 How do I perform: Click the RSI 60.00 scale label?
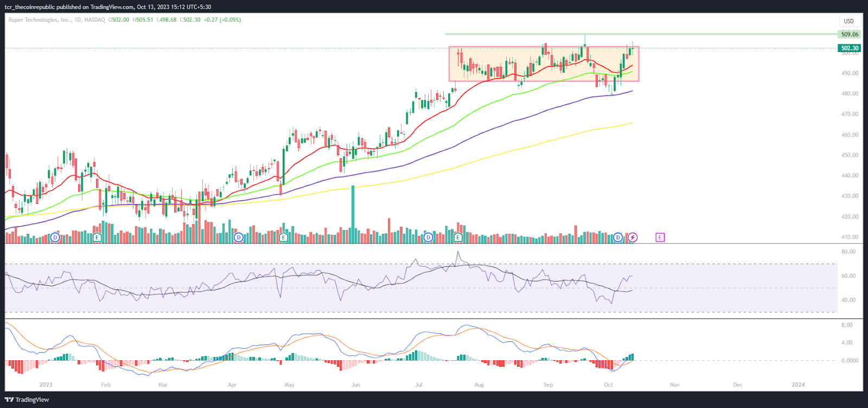click(848, 276)
